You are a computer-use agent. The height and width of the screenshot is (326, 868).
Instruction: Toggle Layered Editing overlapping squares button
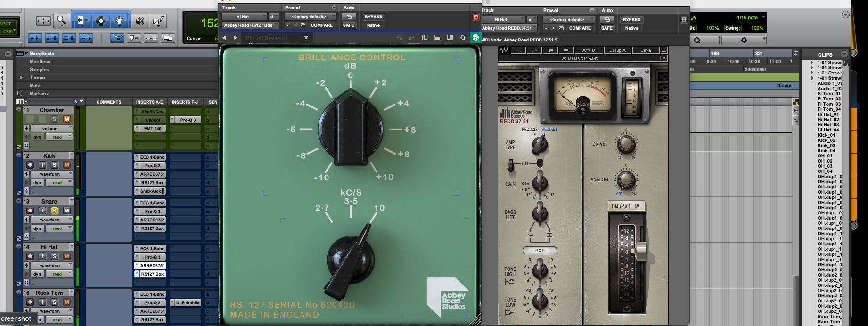(167, 38)
